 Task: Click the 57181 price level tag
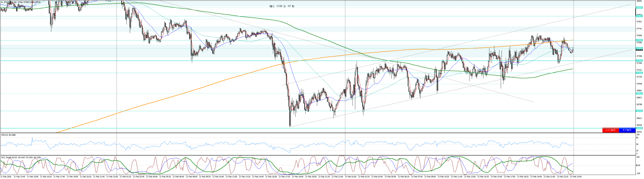coord(639,73)
